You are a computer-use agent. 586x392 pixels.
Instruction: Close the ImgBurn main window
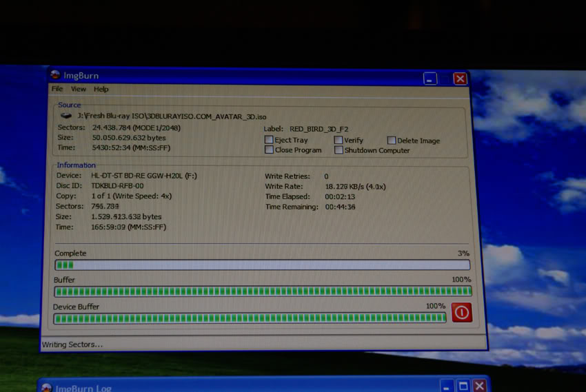[460, 79]
